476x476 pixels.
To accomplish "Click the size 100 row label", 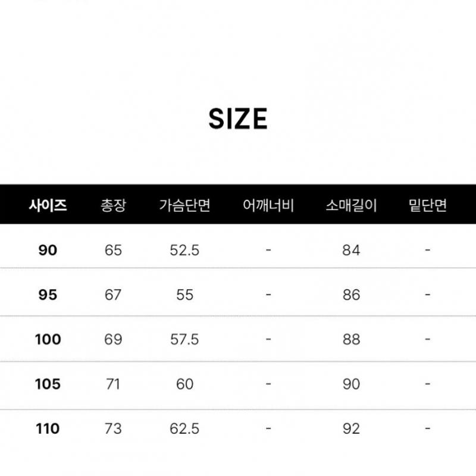I will click(48, 339).
